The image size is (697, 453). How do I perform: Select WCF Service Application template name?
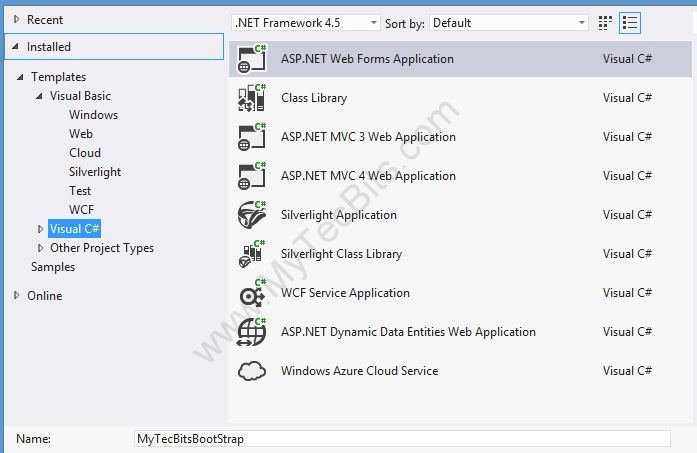click(345, 293)
